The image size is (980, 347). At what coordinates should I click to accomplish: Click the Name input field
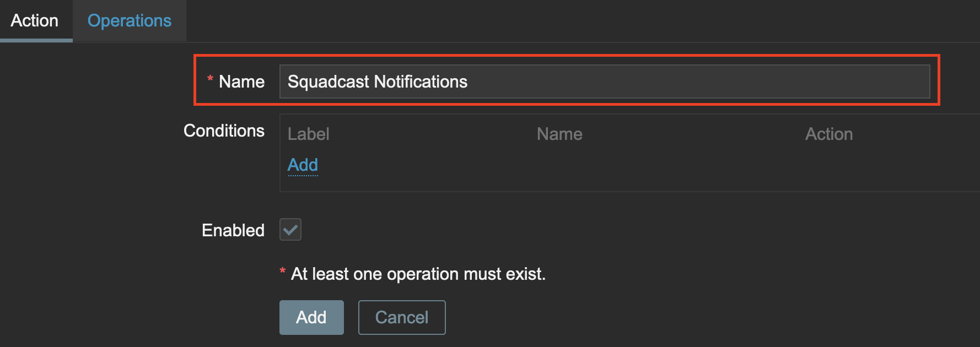point(605,82)
